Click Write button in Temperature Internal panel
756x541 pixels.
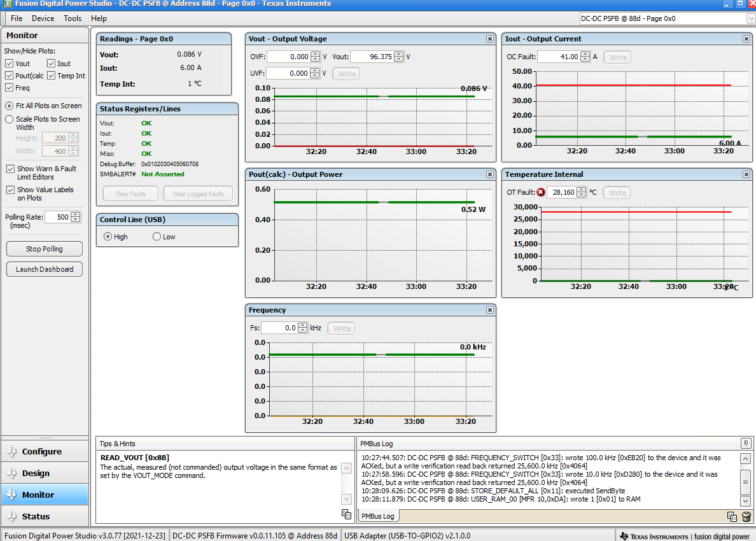[x=617, y=192]
